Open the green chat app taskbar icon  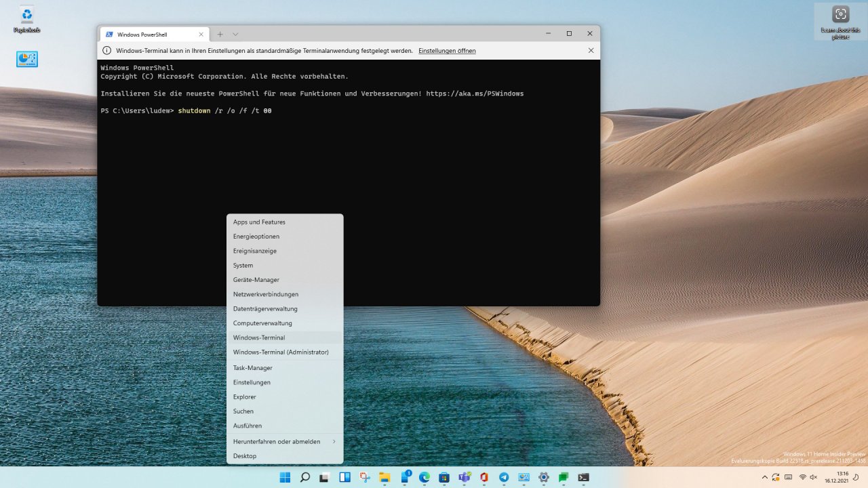pos(563,477)
